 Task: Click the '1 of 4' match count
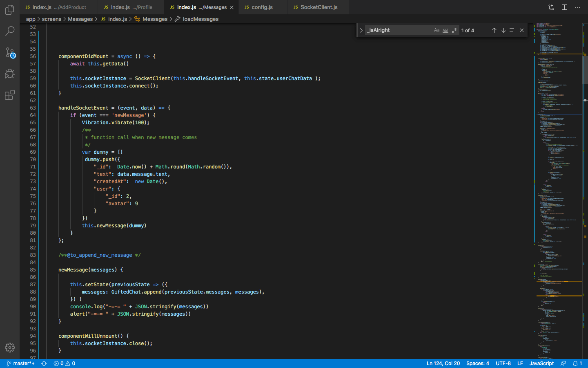tap(468, 30)
